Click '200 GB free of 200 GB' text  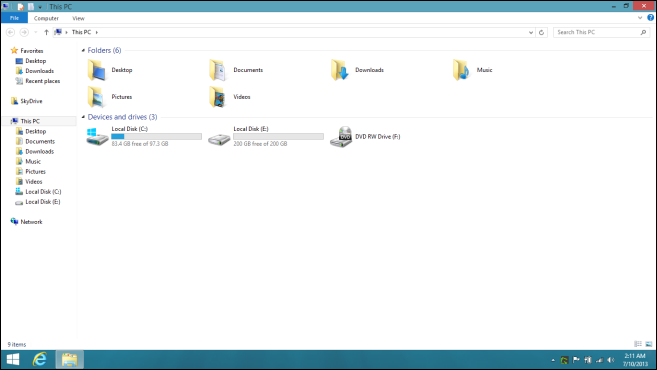pos(260,144)
